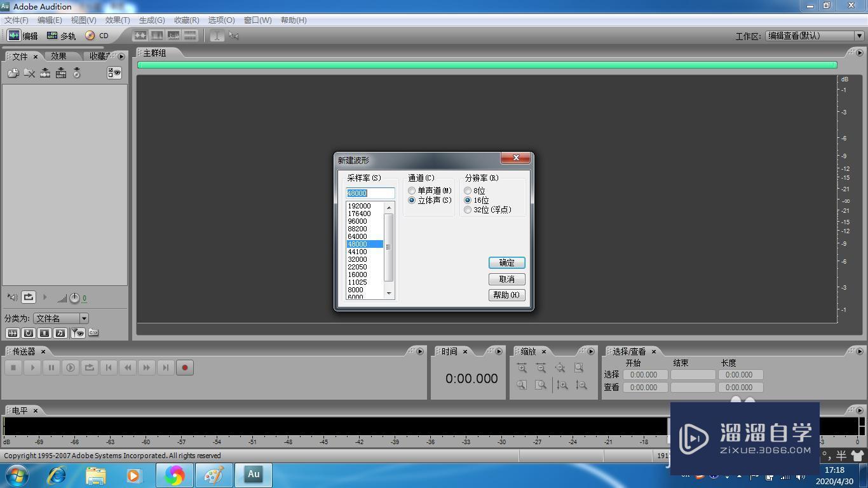Click the 取消 button

coord(506,279)
